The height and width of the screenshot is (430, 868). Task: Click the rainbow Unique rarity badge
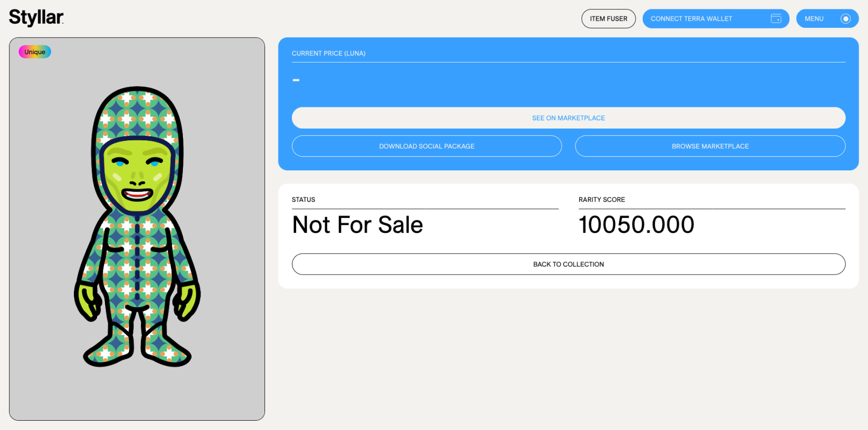point(35,52)
